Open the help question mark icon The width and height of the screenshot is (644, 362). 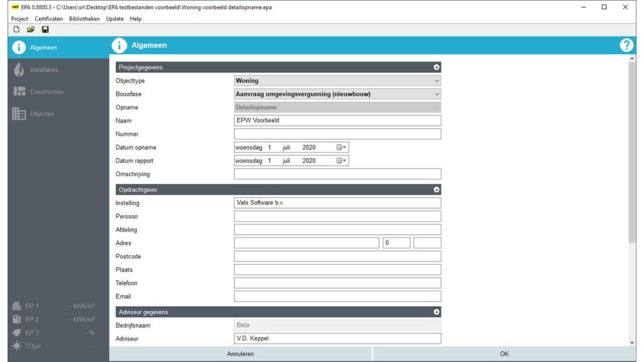click(x=626, y=45)
